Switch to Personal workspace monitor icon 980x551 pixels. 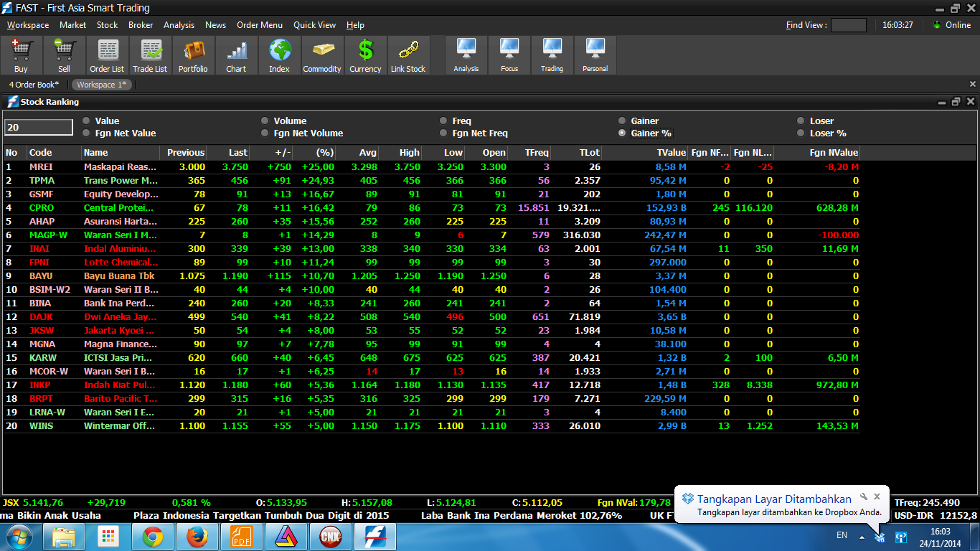(595, 55)
